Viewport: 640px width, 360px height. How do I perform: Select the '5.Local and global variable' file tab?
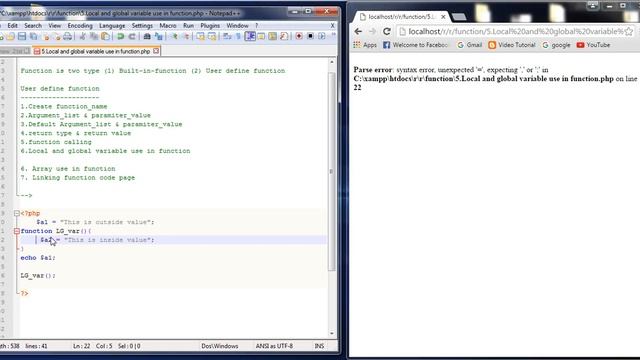coord(96,51)
